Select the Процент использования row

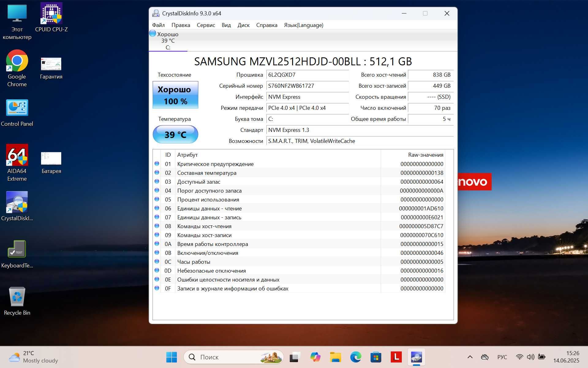pos(299,200)
